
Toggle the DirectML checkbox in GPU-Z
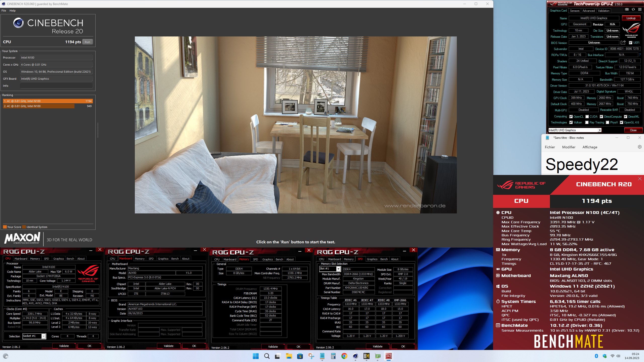[625, 117]
